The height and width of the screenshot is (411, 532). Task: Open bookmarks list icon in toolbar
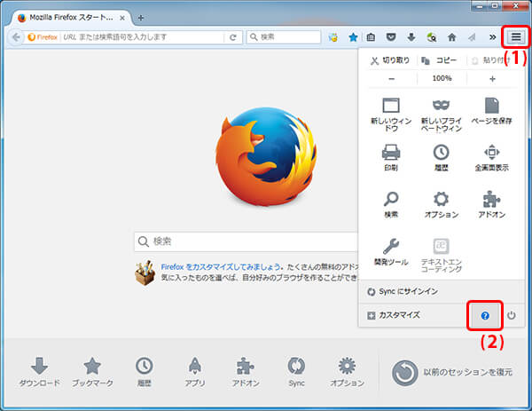[371, 37]
